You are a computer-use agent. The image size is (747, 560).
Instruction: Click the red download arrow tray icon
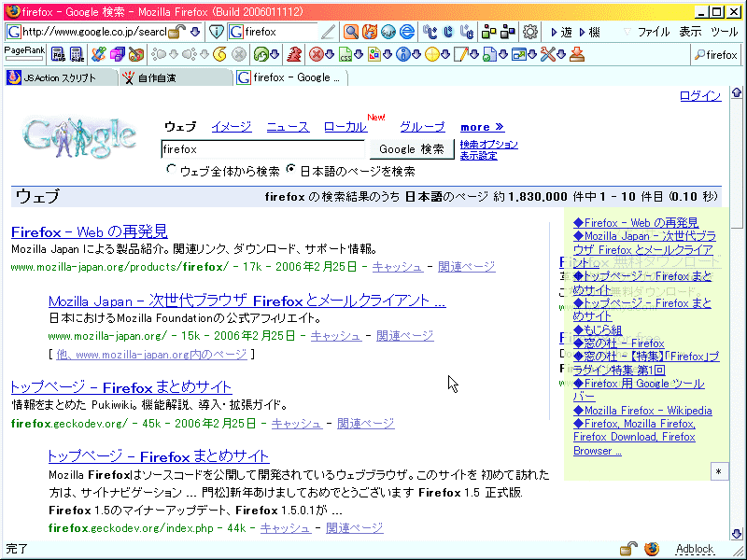click(577, 55)
